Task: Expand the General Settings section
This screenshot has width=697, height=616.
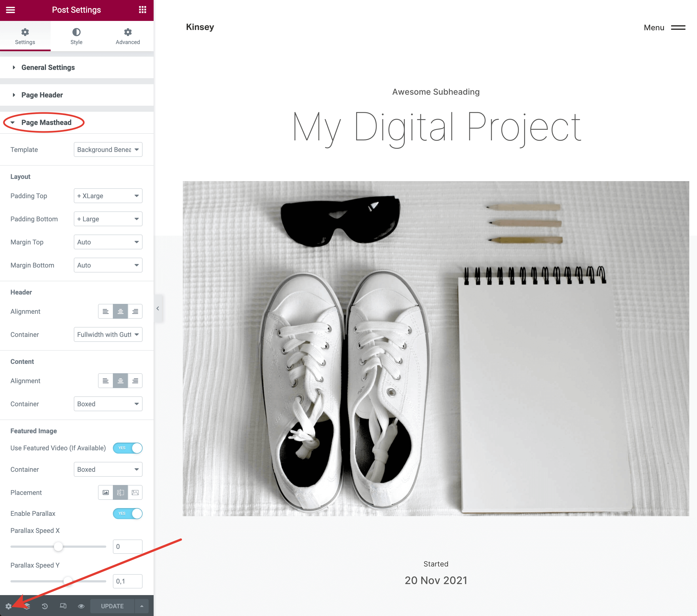Action: [x=48, y=67]
